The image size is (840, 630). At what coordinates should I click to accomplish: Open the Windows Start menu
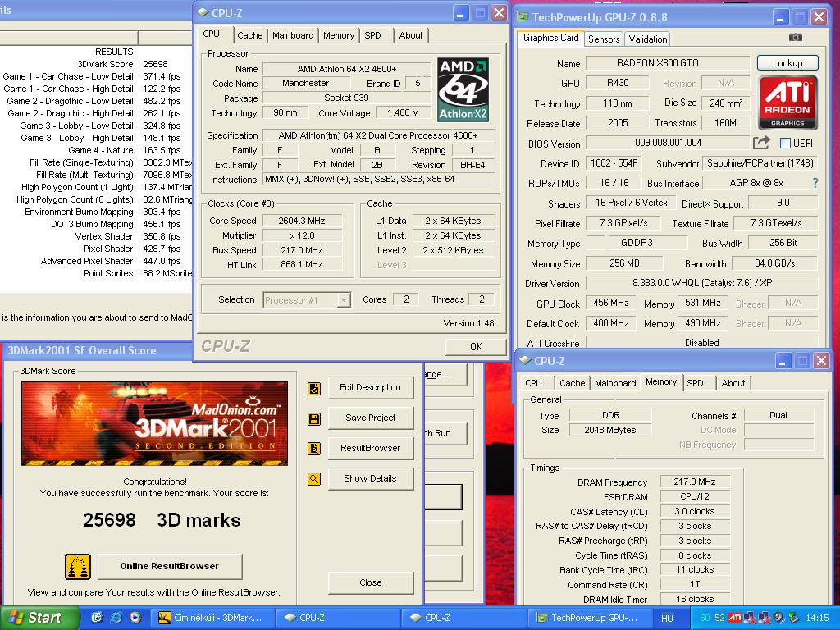pos(39,618)
